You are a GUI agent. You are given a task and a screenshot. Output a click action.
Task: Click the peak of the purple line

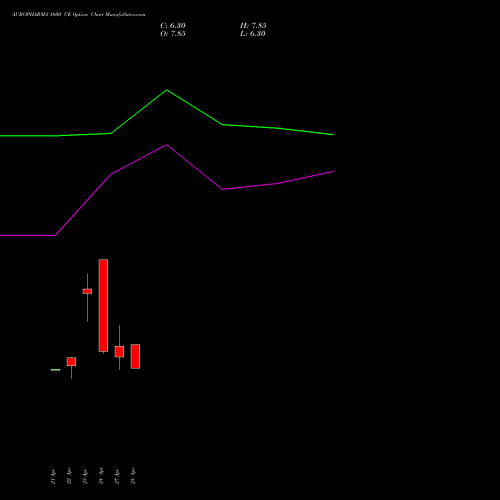pyautogui.click(x=167, y=145)
